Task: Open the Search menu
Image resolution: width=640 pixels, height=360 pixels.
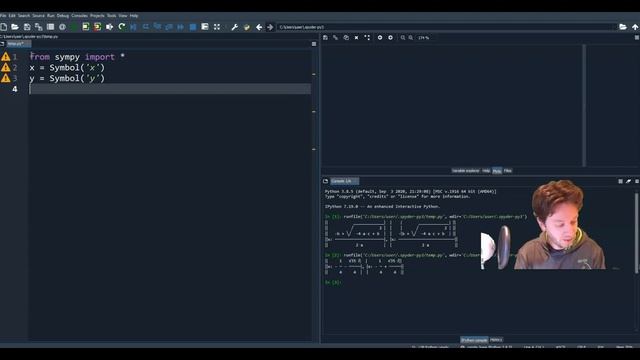Action: pyautogui.click(x=24, y=16)
